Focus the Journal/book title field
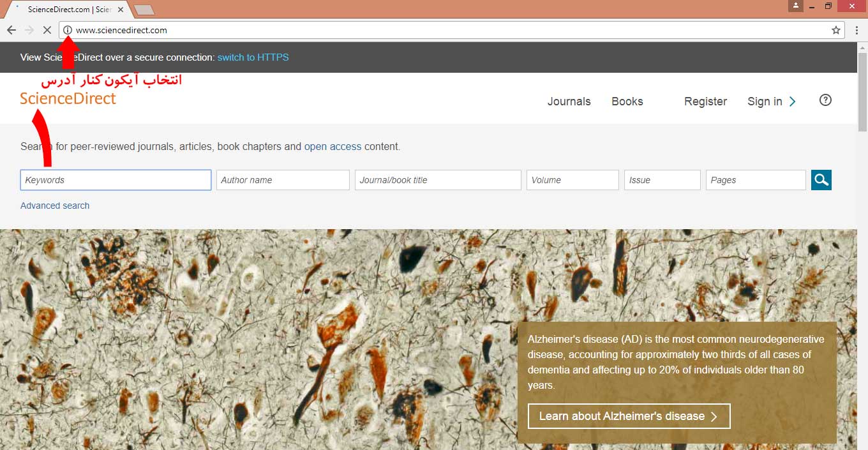 [x=438, y=180]
